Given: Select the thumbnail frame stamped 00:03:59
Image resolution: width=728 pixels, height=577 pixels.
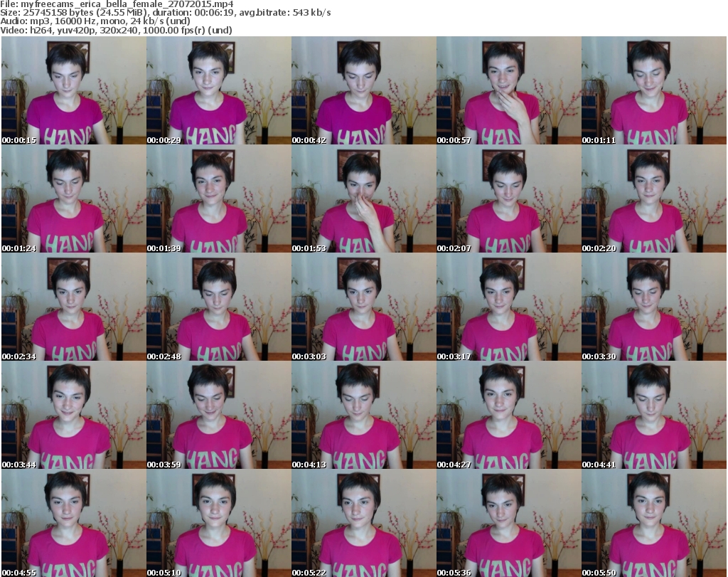Looking at the screenshot, I should (219, 415).
